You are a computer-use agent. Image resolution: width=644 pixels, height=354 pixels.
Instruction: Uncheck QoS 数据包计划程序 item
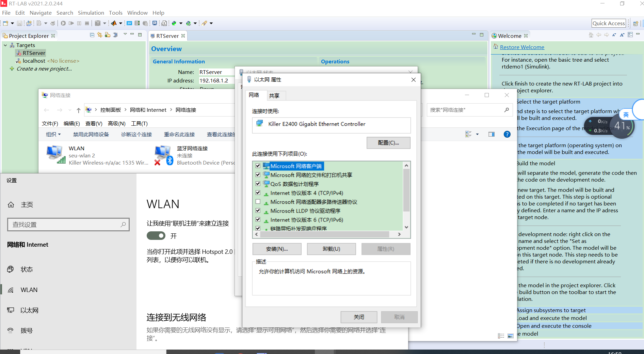(x=258, y=183)
